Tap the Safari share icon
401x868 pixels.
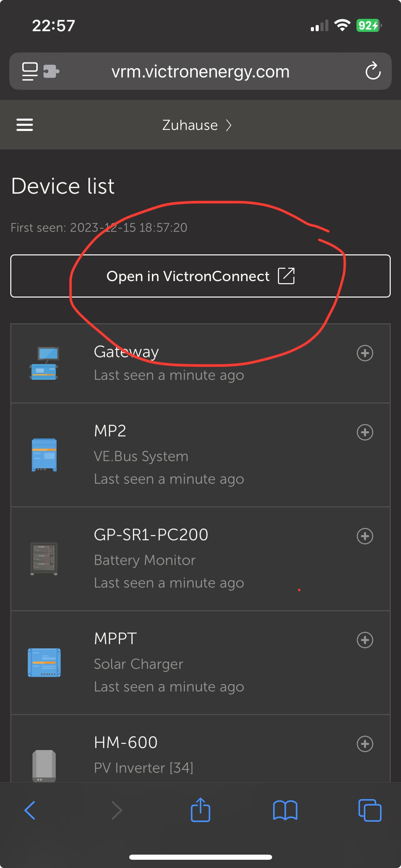(x=200, y=810)
